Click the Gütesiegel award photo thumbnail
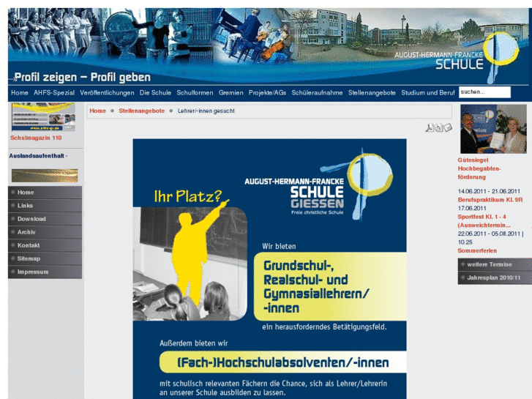Screen dimensions: 532x399 click(493, 129)
